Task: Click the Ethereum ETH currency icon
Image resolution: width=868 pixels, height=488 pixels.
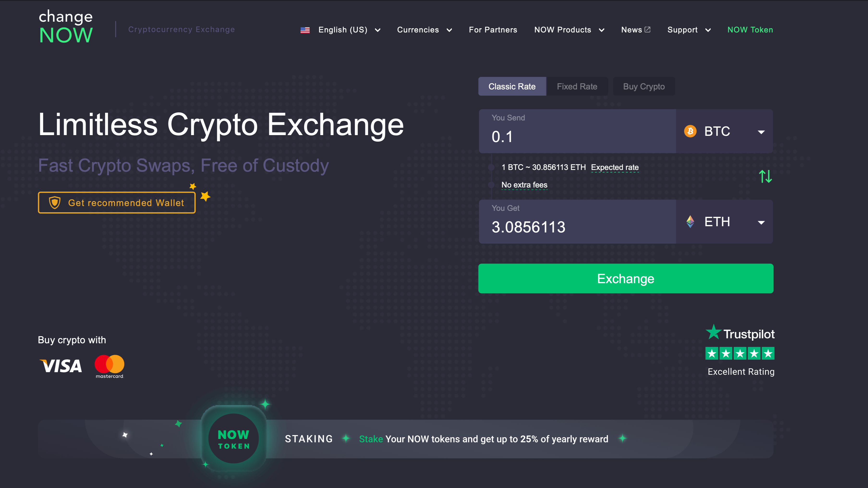Action: [x=690, y=221]
